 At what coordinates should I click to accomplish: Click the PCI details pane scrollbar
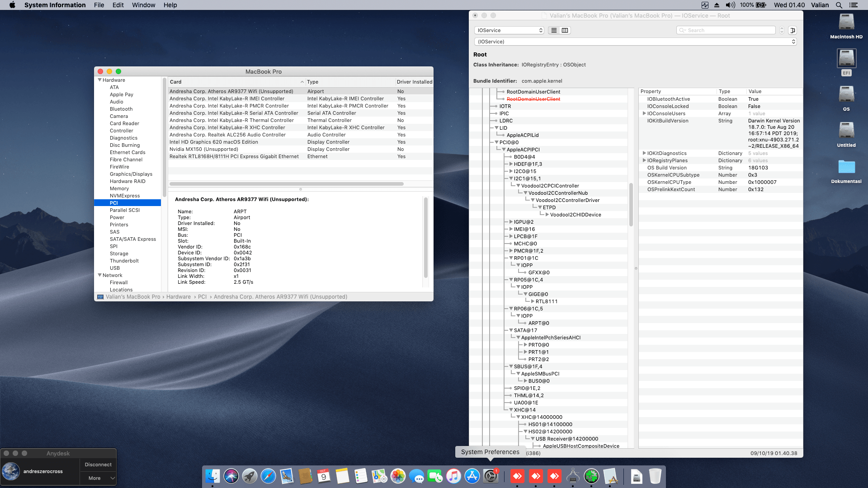click(x=426, y=238)
